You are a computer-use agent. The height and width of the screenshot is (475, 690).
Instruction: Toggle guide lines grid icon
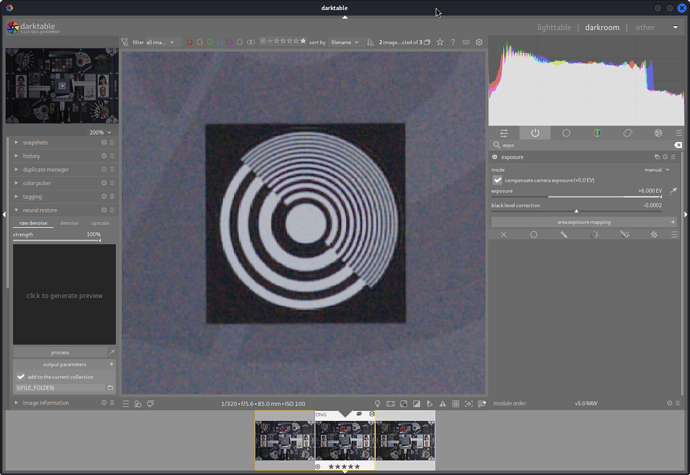point(456,404)
